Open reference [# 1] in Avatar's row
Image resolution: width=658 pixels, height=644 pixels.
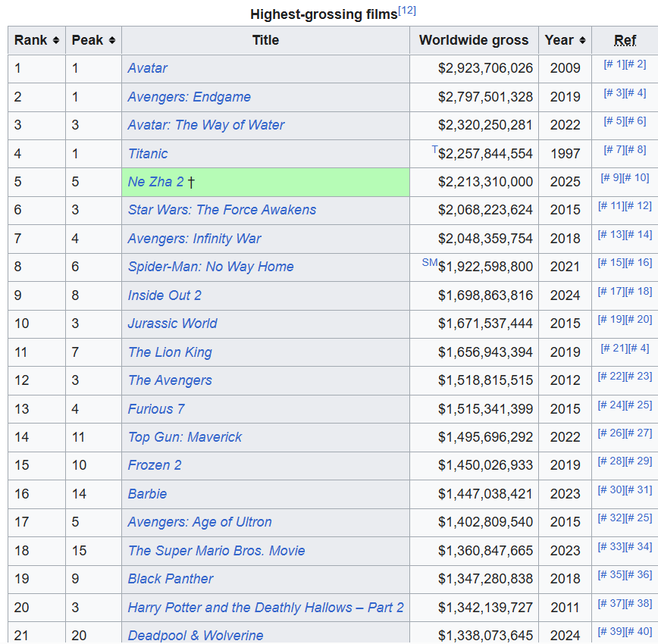point(613,64)
